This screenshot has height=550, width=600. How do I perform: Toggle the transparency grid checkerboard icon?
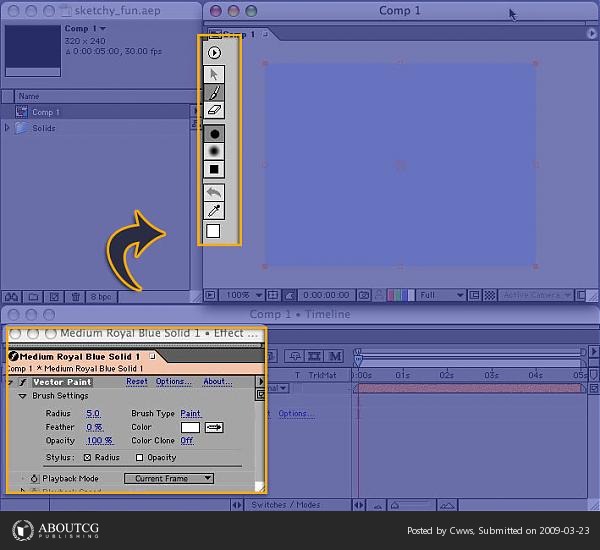pos(489,295)
